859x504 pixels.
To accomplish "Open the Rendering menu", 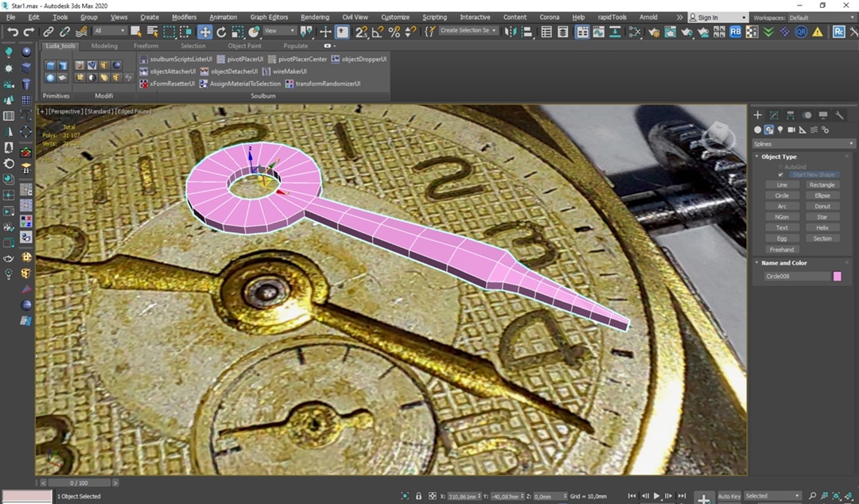I will (x=315, y=17).
